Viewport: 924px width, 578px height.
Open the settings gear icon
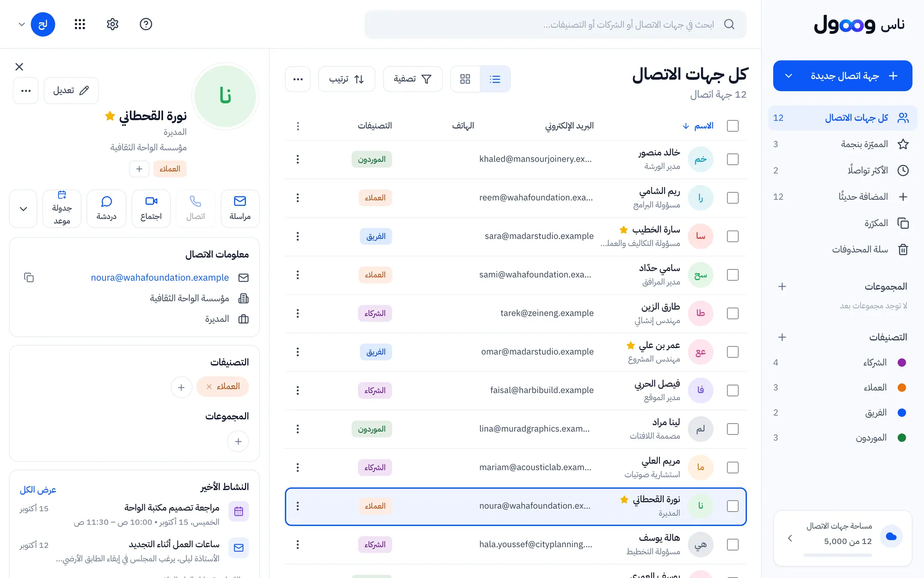pos(113,24)
